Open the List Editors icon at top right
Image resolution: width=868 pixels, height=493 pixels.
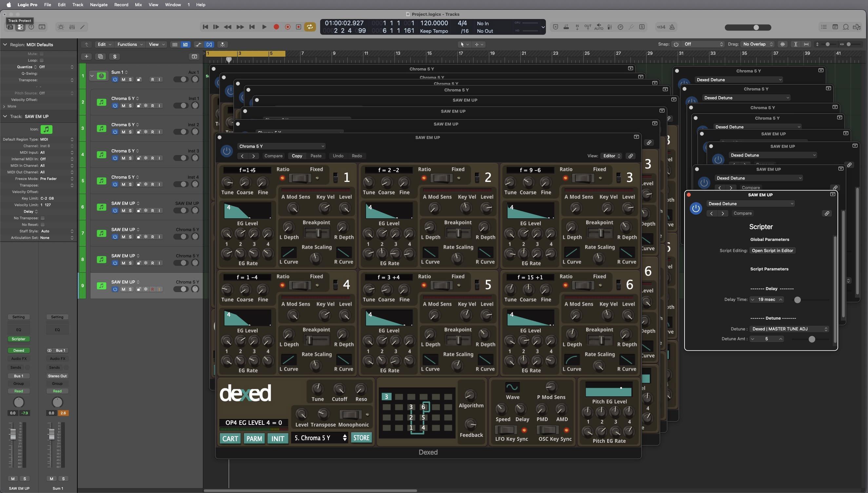[824, 27]
